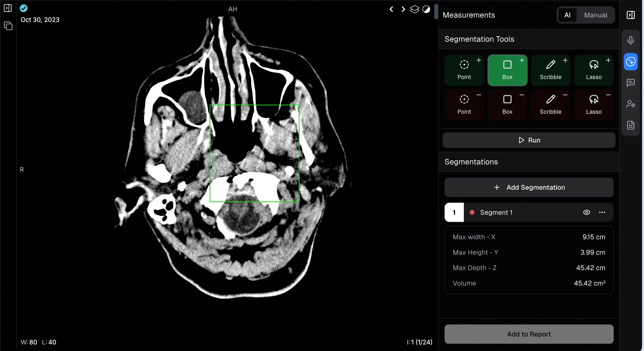Select the positive Point tool
644x351 pixels.
click(x=464, y=70)
